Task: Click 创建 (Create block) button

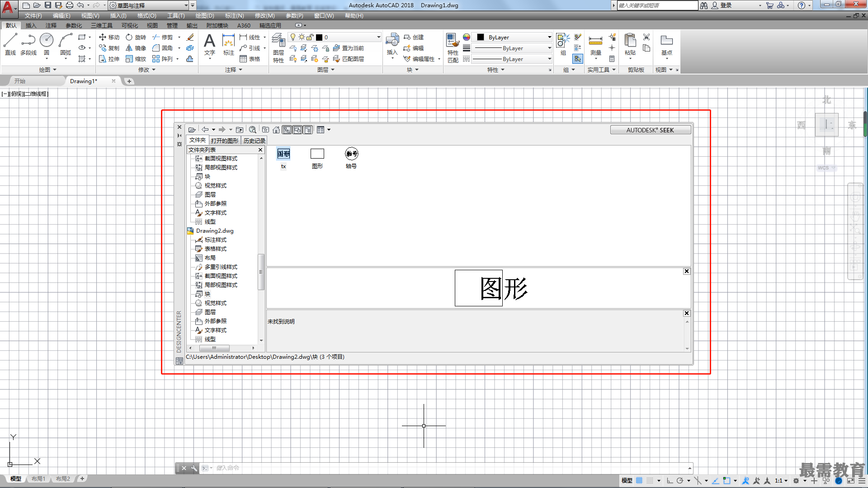Action: 414,37
